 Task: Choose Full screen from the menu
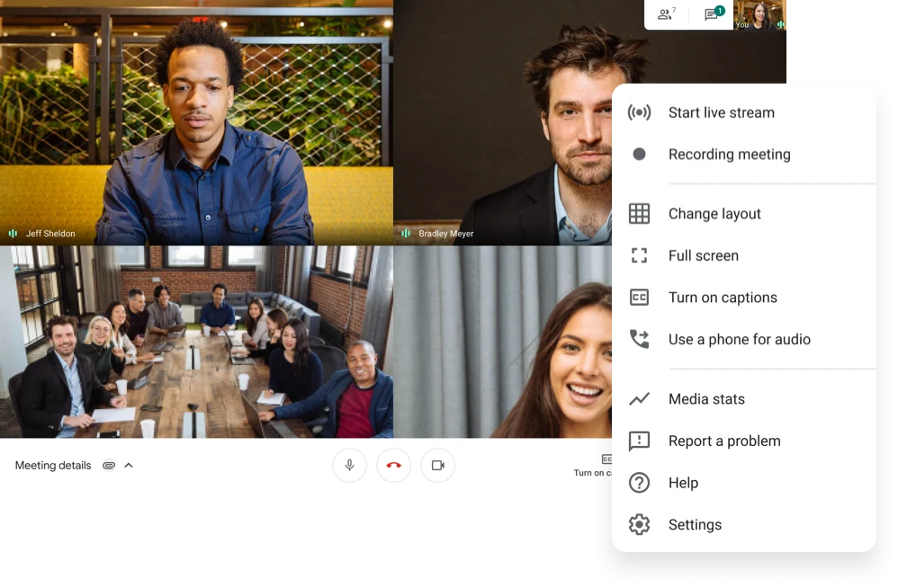744,255
